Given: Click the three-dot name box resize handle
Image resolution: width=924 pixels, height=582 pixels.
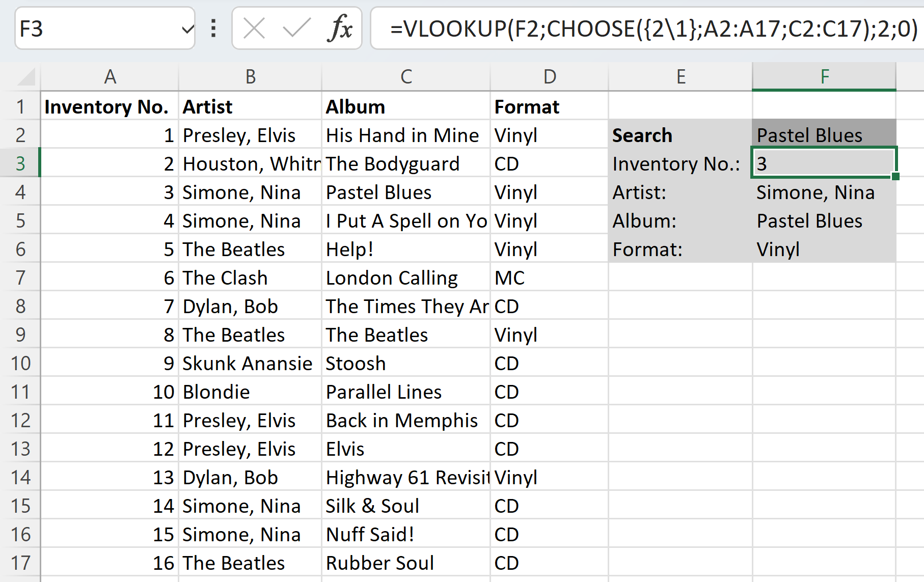Looking at the screenshot, I should click(x=213, y=28).
